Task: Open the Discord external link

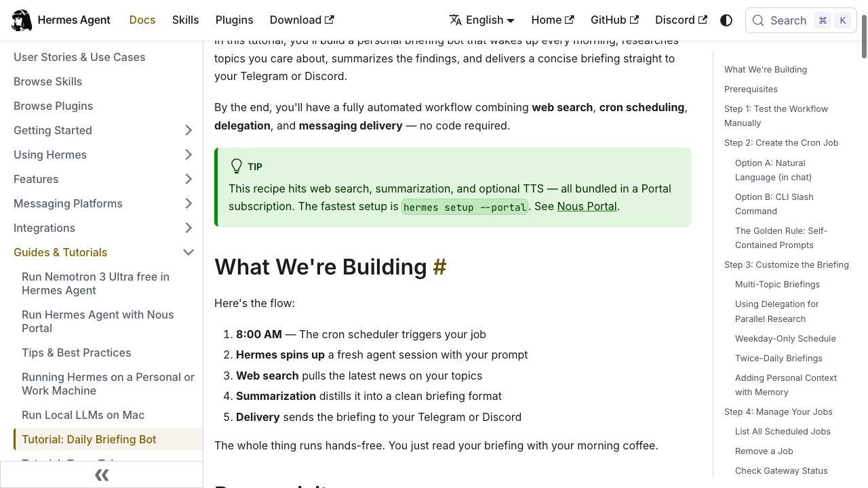Action: pos(681,20)
